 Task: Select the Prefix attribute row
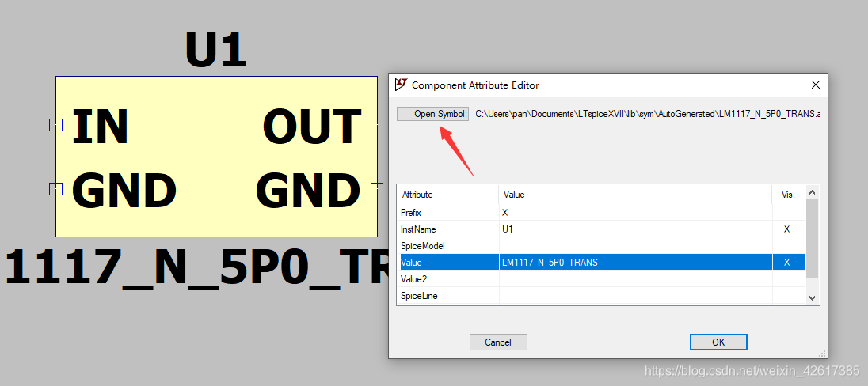601,212
